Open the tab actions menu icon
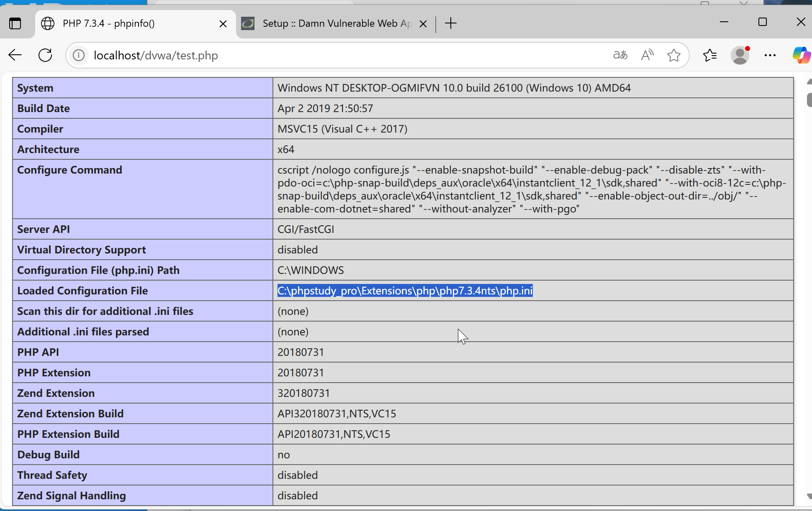Image resolution: width=812 pixels, height=511 pixels. 15,23
